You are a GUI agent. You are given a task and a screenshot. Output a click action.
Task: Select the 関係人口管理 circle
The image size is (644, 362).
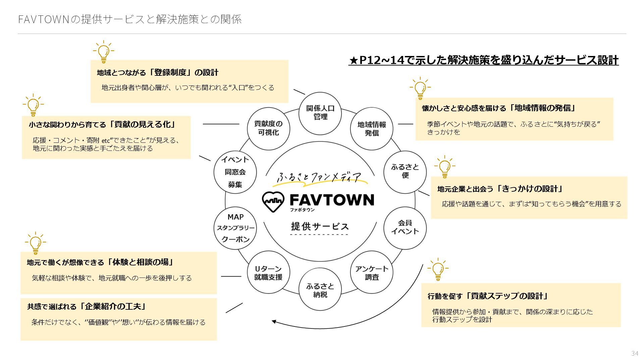[320, 113]
